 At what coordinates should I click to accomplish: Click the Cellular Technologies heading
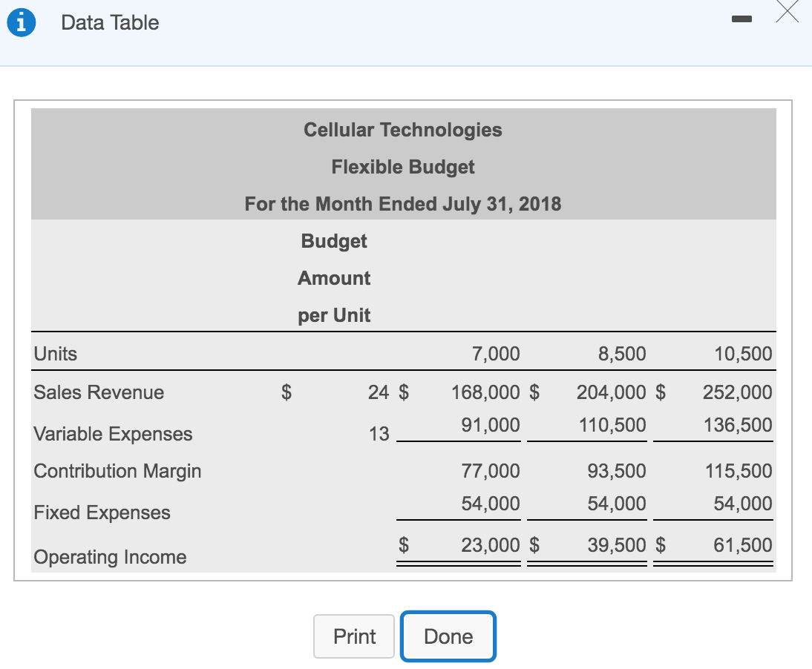pos(402,129)
